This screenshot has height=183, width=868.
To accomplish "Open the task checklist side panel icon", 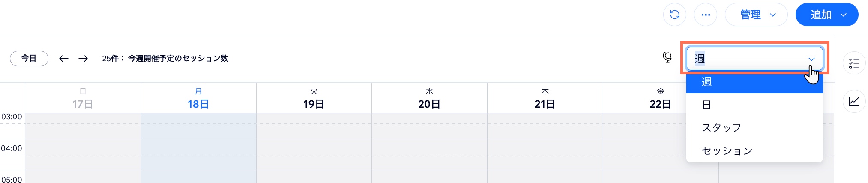I will point(854,63).
